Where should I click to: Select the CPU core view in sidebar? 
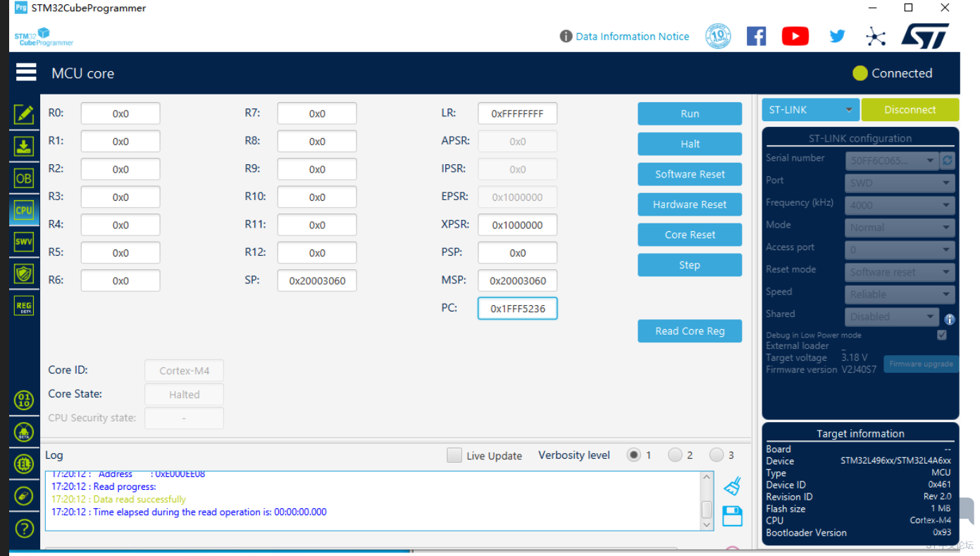tap(24, 210)
